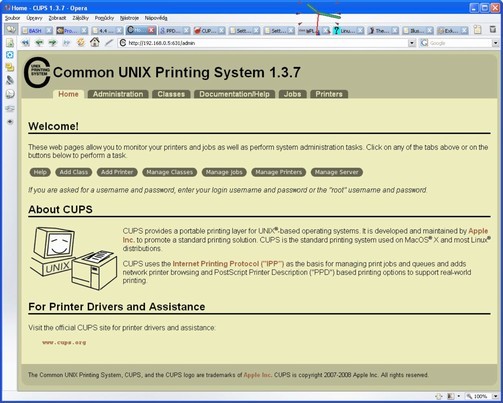This screenshot has height=403, width=503.
Task: Click the Fast Forward navigation icon
Action: (x=67, y=43)
